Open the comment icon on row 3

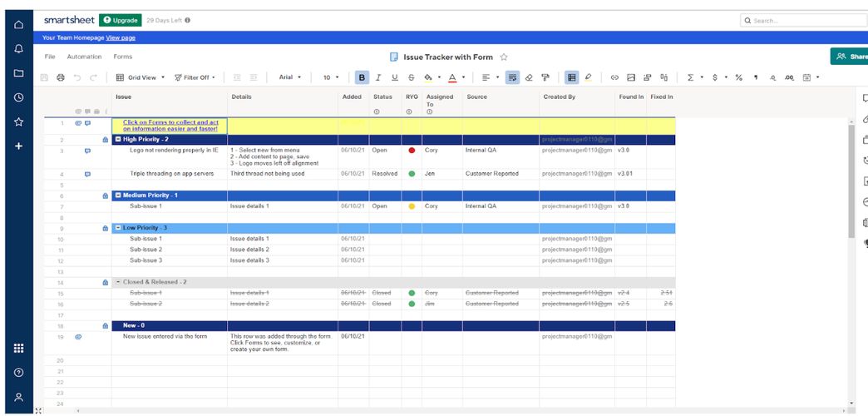coord(87,151)
